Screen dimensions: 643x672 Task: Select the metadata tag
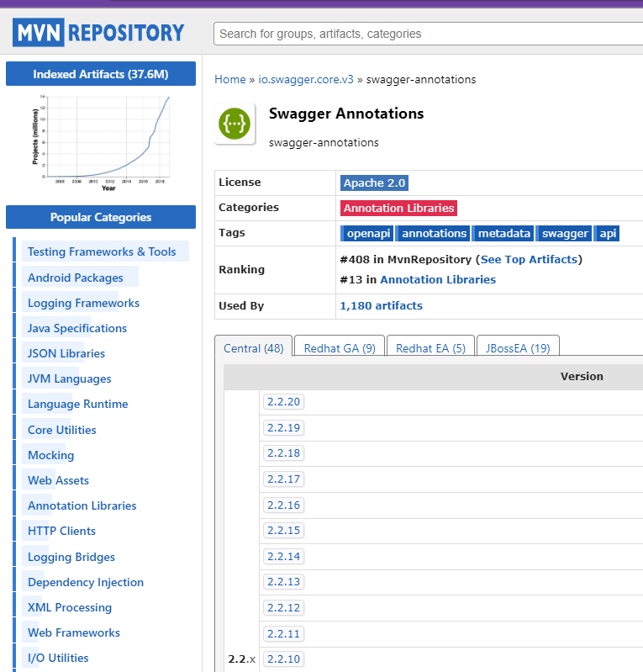click(x=503, y=233)
